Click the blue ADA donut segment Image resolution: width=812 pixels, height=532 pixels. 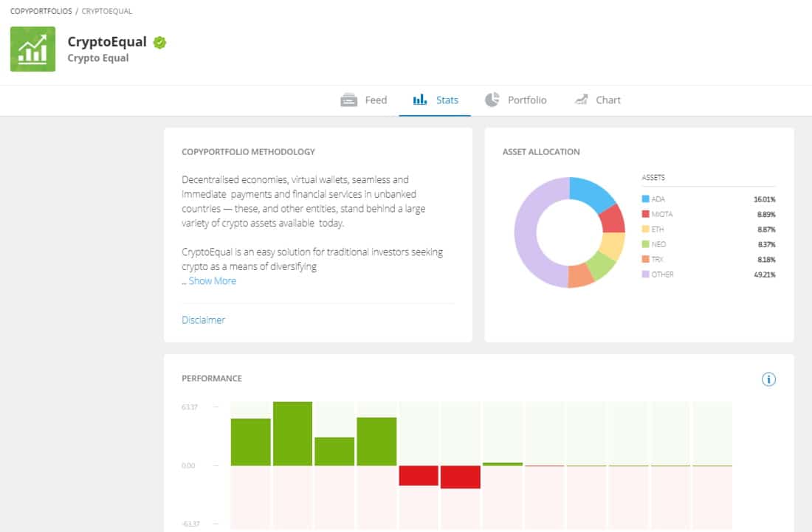[x=591, y=193]
